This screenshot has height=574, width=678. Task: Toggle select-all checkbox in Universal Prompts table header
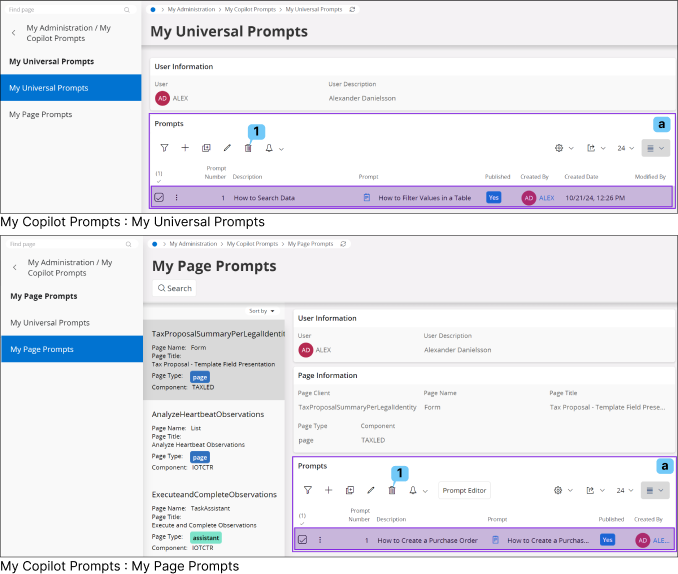pyautogui.click(x=158, y=181)
